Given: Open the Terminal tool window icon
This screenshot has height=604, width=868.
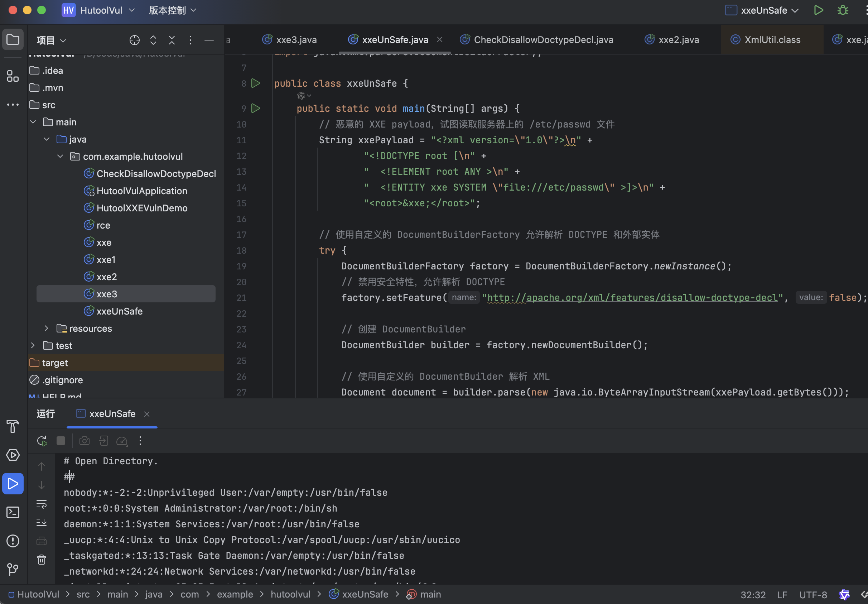Looking at the screenshot, I should [13, 512].
